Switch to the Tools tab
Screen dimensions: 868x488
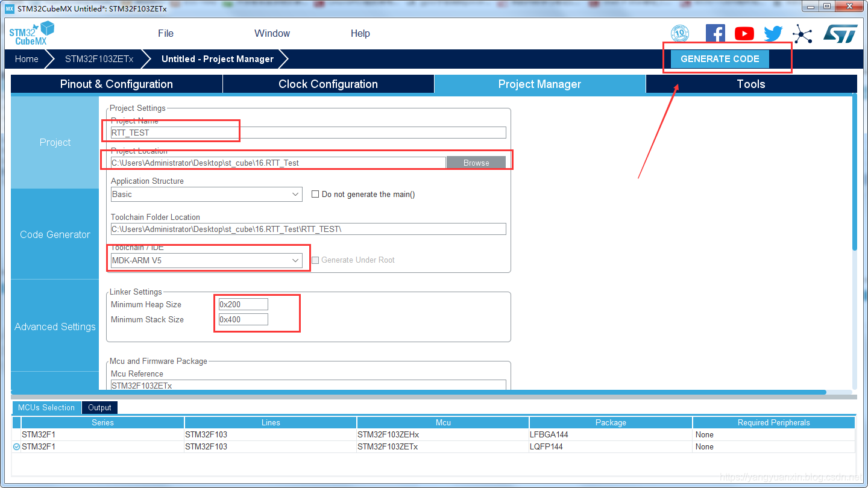751,84
